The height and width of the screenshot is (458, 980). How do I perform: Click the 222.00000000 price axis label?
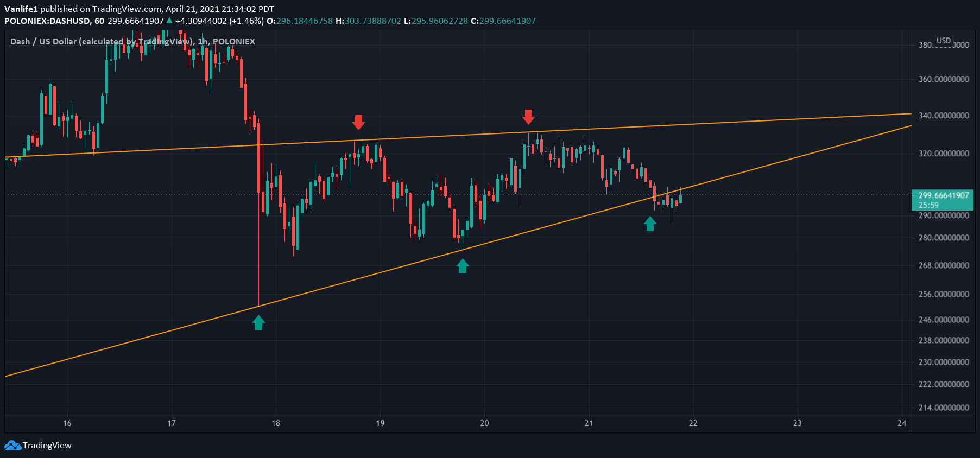[944, 384]
